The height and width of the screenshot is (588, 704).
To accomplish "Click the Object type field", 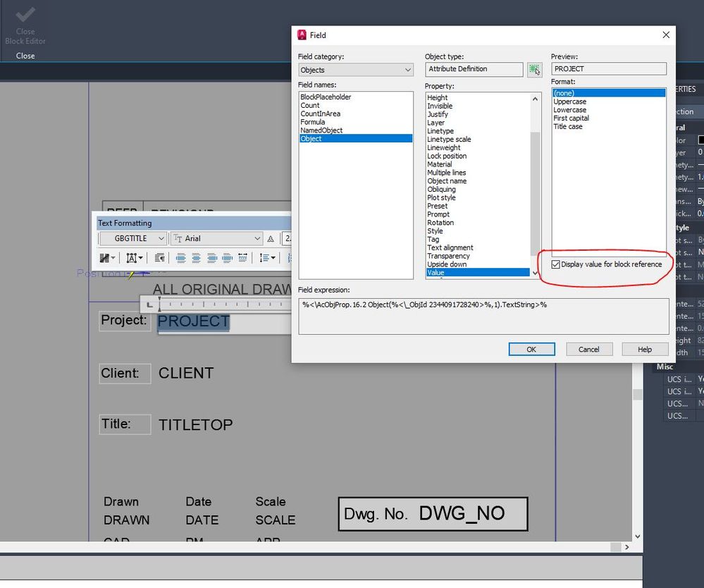I will (474, 69).
